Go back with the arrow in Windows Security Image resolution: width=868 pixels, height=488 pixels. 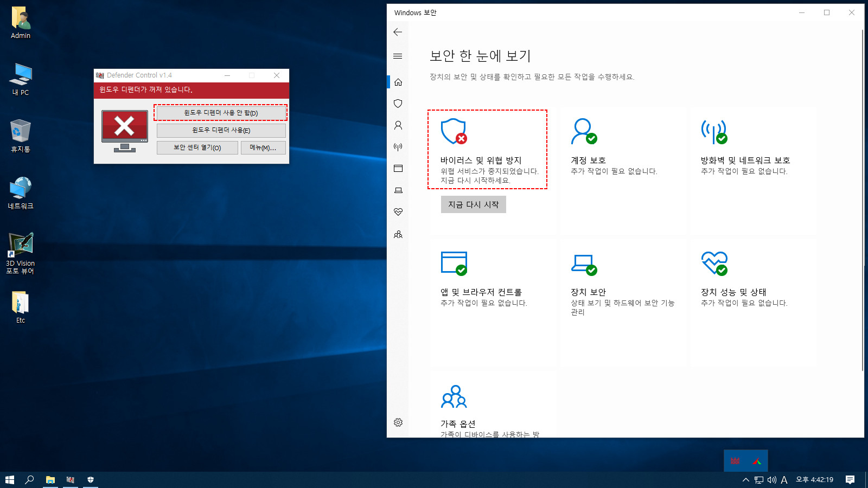point(398,32)
